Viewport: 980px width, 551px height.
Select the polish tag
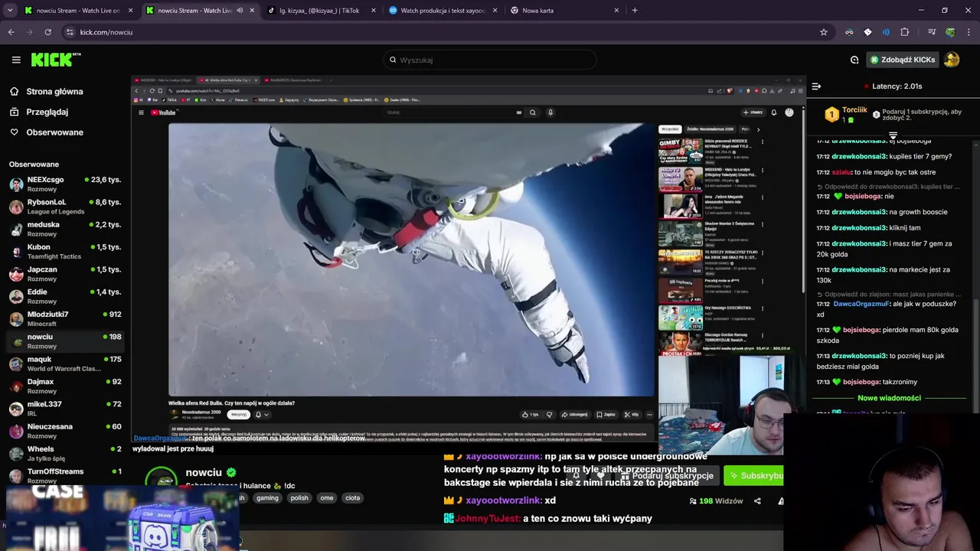[299, 497]
